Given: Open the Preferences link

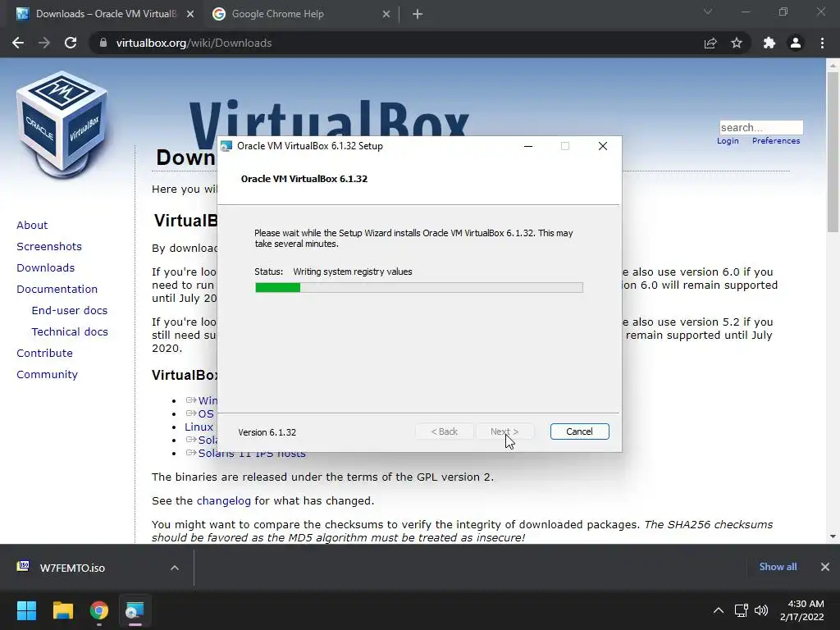Looking at the screenshot, I should (x=776, y=141).
